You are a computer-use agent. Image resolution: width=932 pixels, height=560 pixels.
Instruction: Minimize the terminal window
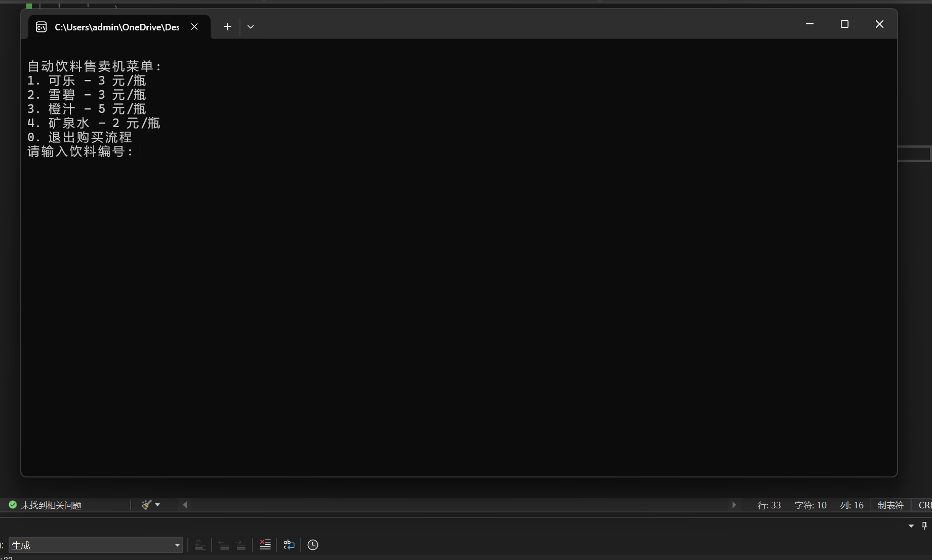click(x=809, y=24)
